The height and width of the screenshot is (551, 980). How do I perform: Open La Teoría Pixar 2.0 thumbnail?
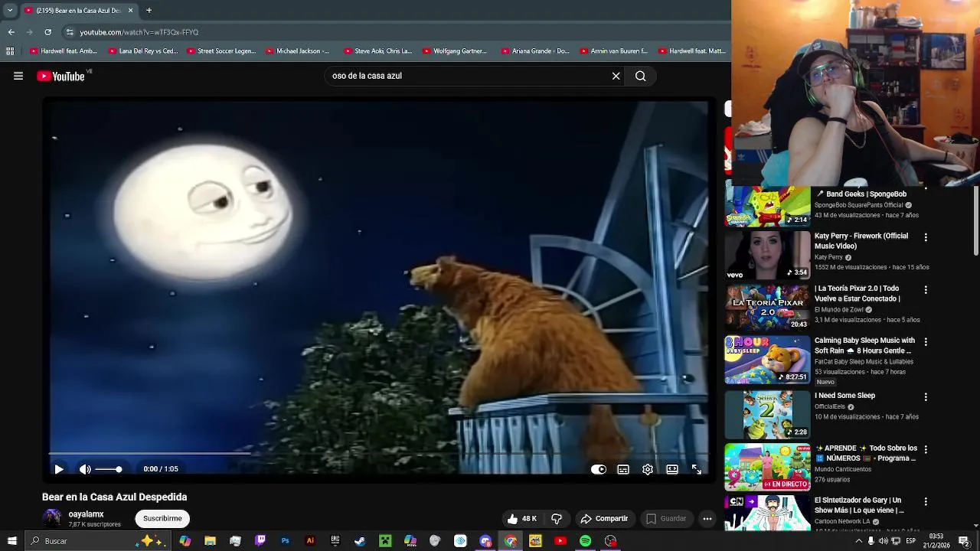pos(767,308)
